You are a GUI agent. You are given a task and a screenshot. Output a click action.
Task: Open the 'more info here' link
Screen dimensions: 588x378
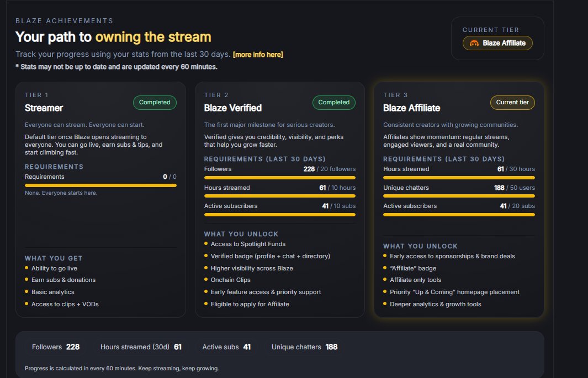coord(258,55)
